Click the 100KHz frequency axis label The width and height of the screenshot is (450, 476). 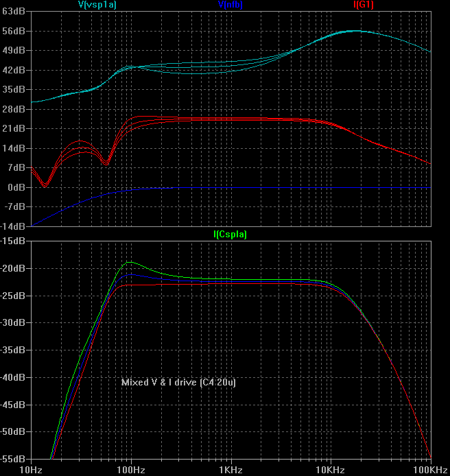coord(431,471)
